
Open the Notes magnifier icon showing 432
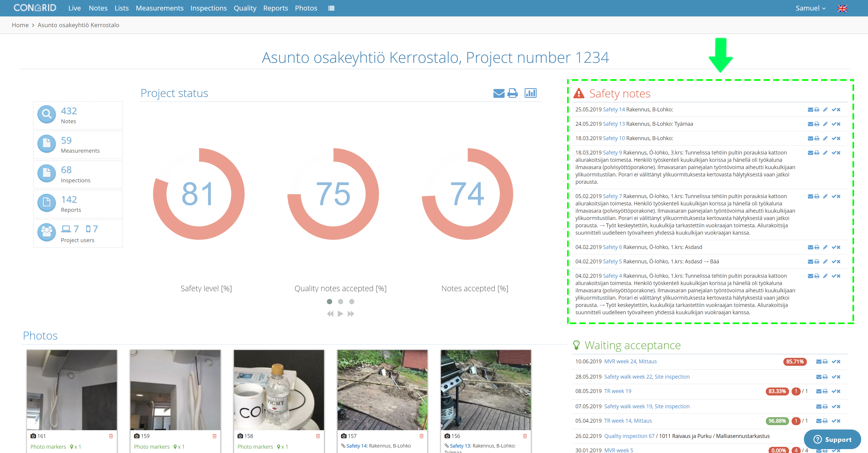click(x=47, y=114)
